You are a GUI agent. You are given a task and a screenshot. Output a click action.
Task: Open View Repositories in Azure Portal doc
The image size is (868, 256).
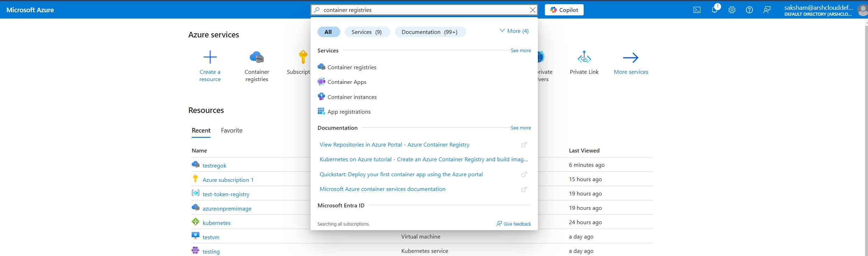tap(394, 144)
